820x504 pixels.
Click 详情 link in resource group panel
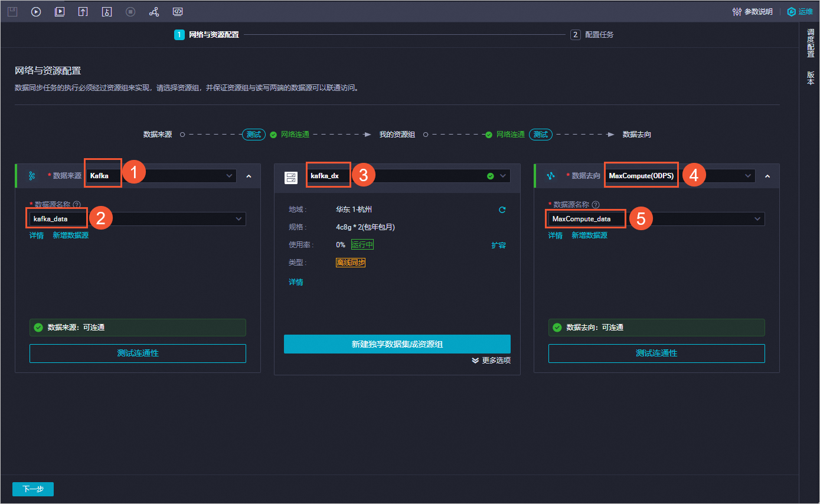(x=296, y=282)
